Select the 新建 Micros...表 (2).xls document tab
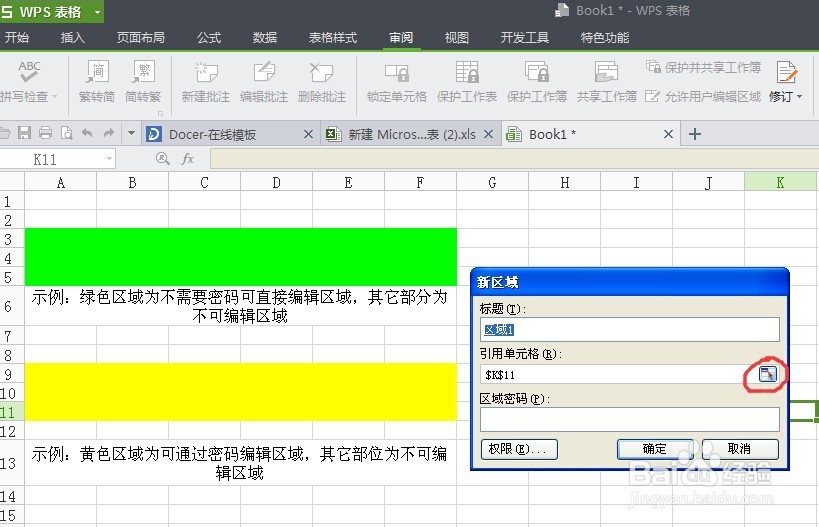 [x=412, y=135]
